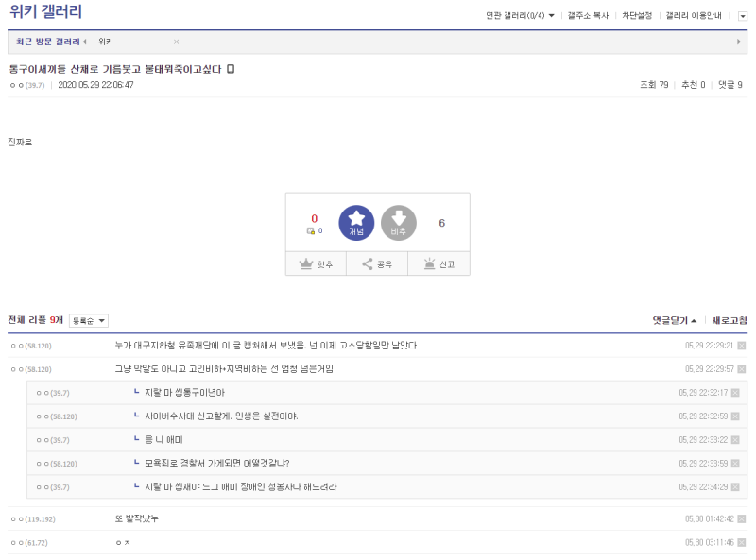
Task: Open the 연관 갤러리(0/4) dropdown
Action: click(520, 16)
